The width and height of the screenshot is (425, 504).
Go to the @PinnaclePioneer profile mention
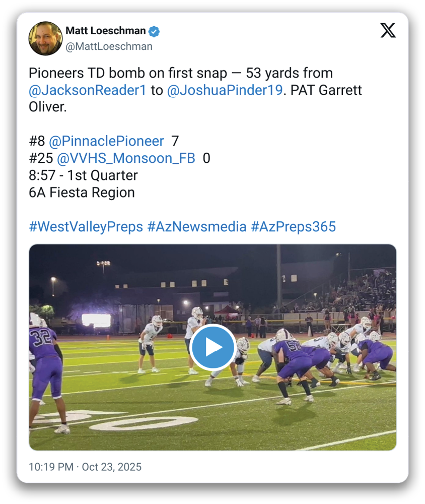tap(106, 141)
